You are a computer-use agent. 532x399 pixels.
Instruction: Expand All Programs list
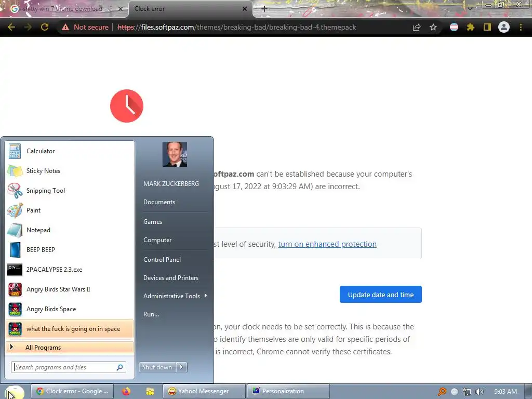pyautogui.click(x=70, y=348)
